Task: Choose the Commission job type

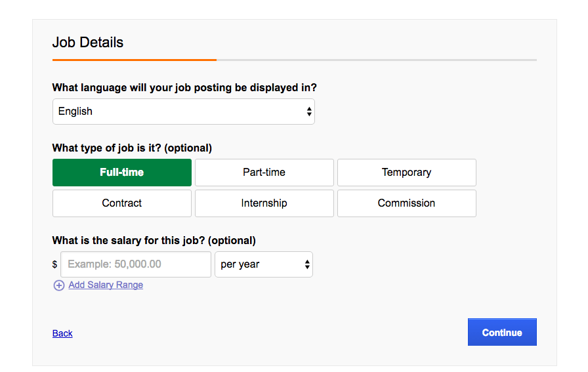Action: coord(407,203)
